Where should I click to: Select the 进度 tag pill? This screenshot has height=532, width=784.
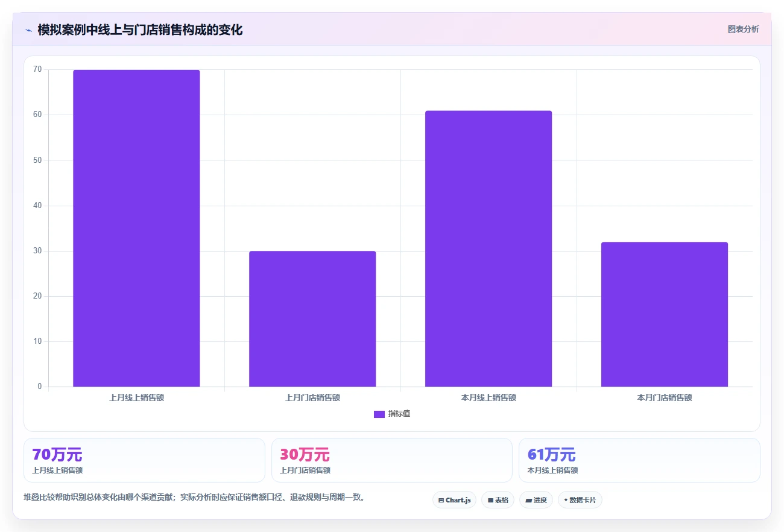point(536,500)
